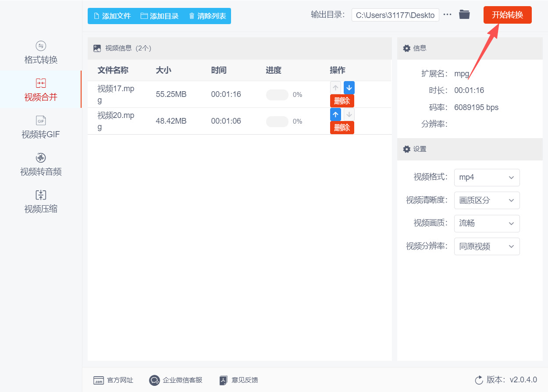Click the 清除列表 trash icon
The width and height of the screenshot is (548, 392).
191,16
